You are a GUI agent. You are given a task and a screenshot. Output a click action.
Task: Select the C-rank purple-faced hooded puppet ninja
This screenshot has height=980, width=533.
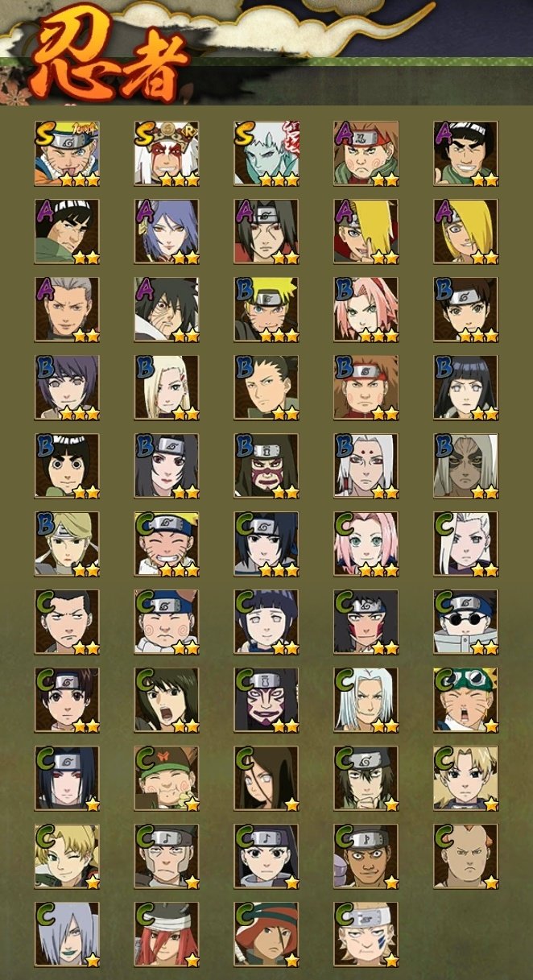[266, 701]
